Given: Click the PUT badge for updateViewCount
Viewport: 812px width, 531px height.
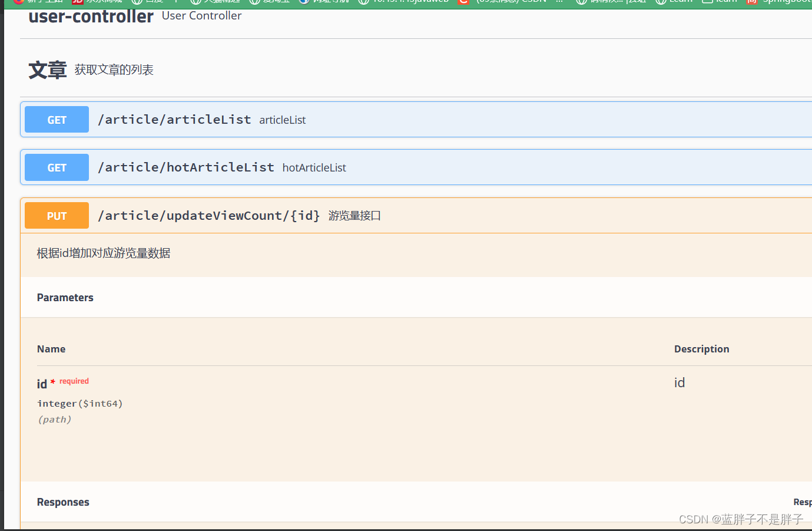Looking at the screenshot, I should coord(57,216).
